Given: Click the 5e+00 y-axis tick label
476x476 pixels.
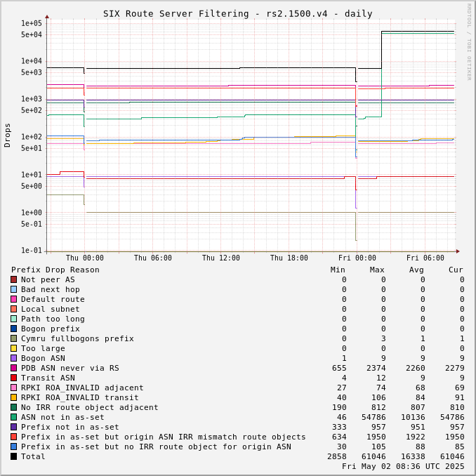Looking at the screenshot, I should pos(32,186).
